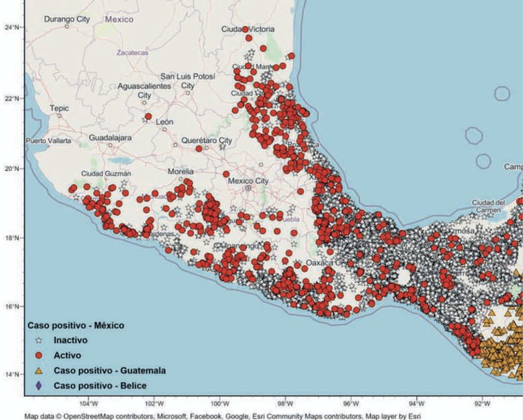Click the Guadalajara city marker circle
Viewport: 523px width, 420px height.
tap(110, 145)
